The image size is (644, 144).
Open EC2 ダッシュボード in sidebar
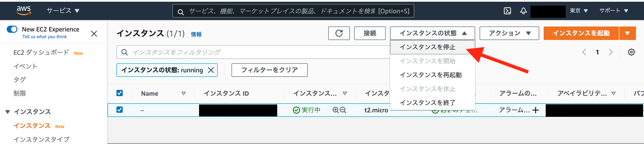(x=41, y=52)
